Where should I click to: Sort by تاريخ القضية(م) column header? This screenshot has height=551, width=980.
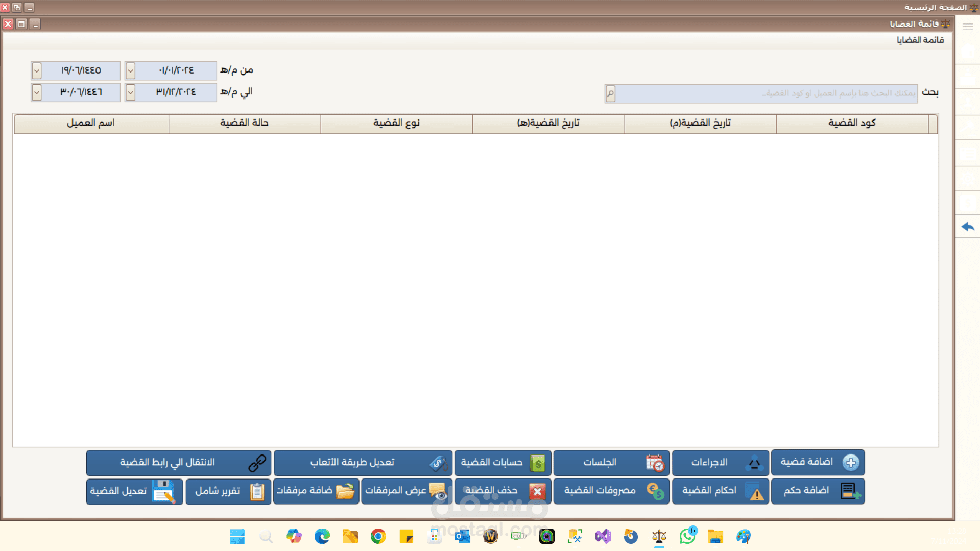(x=700, y=124)
